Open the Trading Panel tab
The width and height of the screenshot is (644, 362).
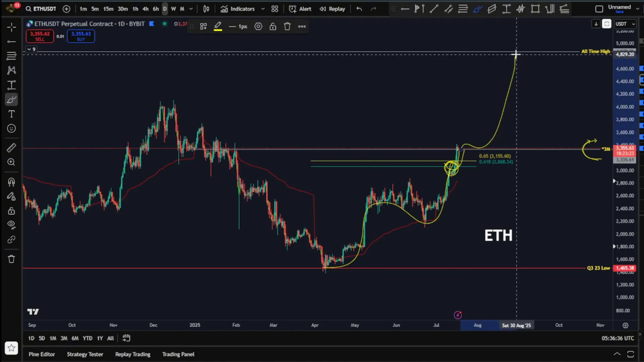(x=178, y=354)
